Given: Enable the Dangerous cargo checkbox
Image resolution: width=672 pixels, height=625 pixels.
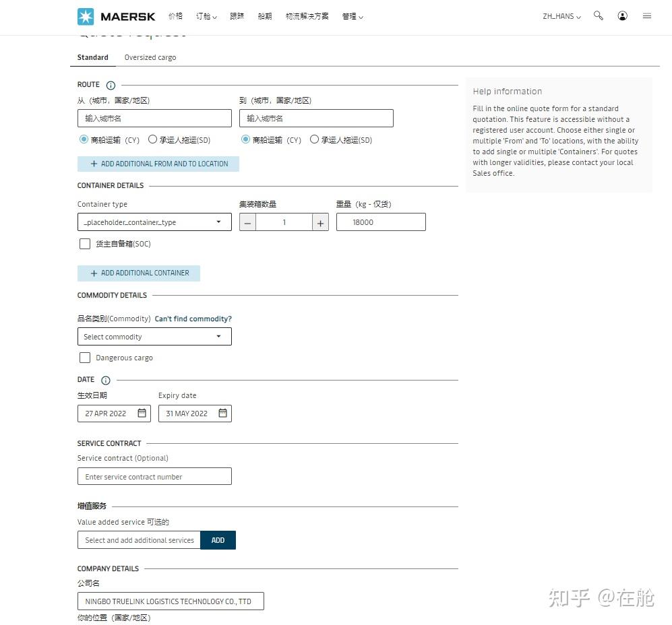Looking at the screenshot, I should 85,358.
